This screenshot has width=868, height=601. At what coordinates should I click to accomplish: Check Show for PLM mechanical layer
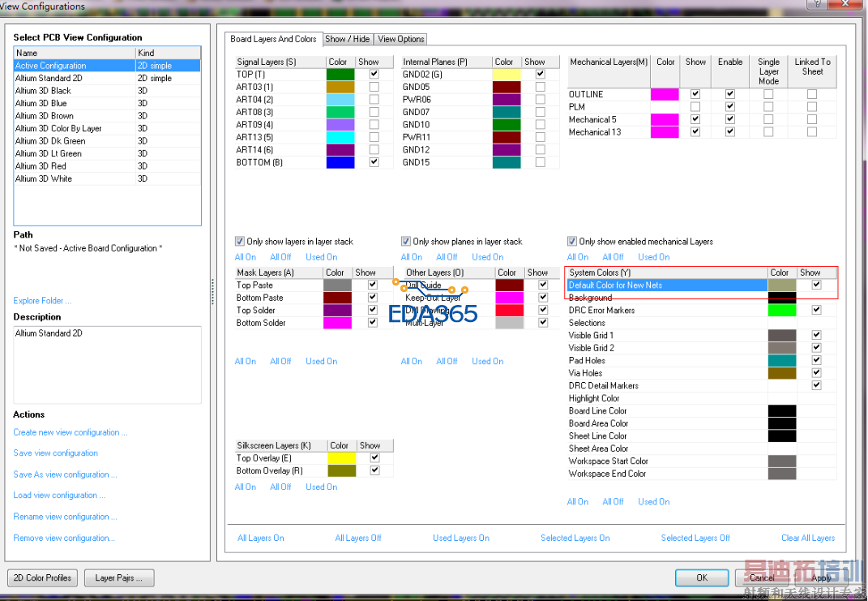point(695,107)
